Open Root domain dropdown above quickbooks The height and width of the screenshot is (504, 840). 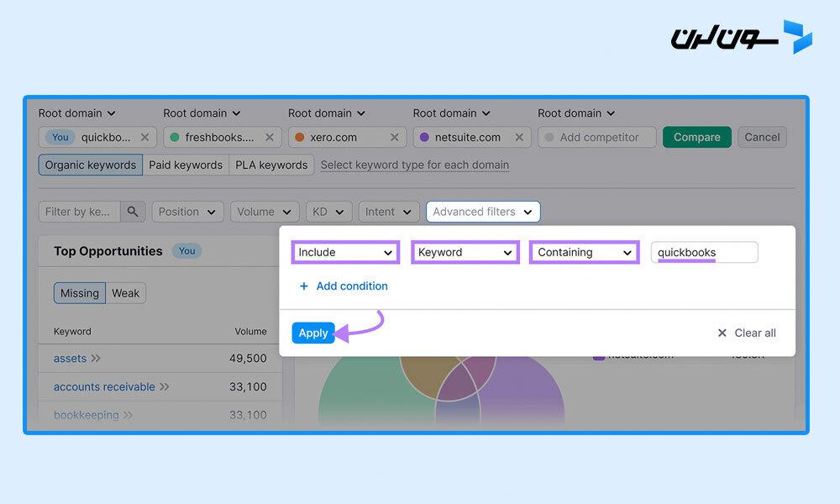pos(76,113)
